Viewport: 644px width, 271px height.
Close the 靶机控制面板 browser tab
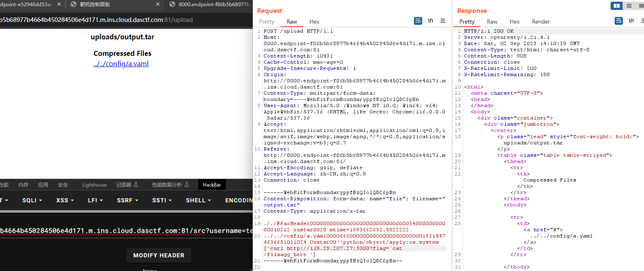tap(158, 5)
